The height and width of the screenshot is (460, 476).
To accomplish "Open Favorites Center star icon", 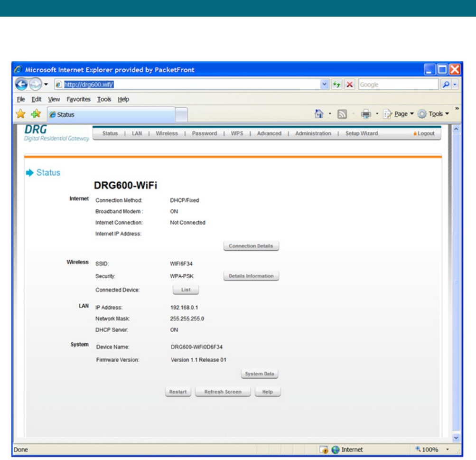I will click(x=20, y=114).
